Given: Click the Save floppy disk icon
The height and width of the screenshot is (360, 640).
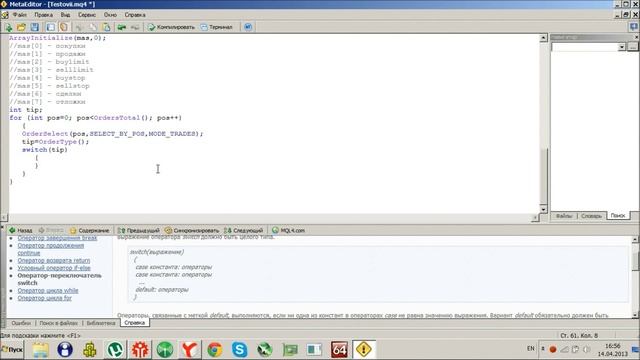Looking at the screenshot, I should (35, 27).
